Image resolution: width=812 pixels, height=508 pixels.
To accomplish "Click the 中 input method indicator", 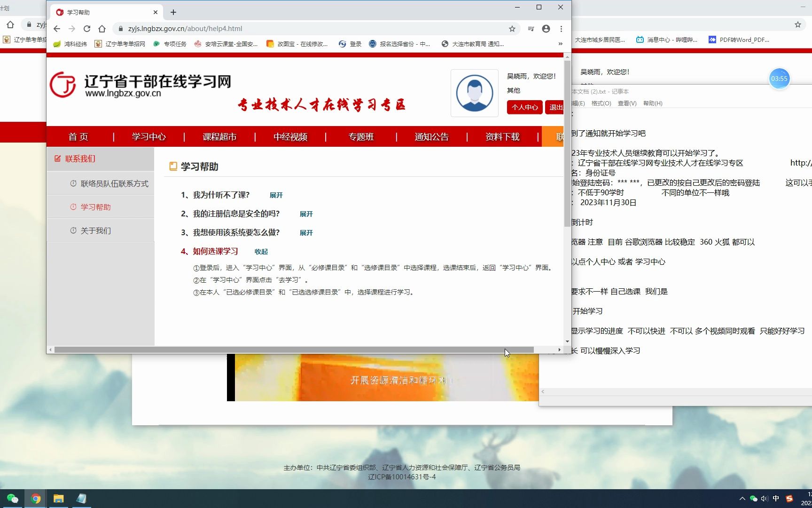I will (776, 499).
